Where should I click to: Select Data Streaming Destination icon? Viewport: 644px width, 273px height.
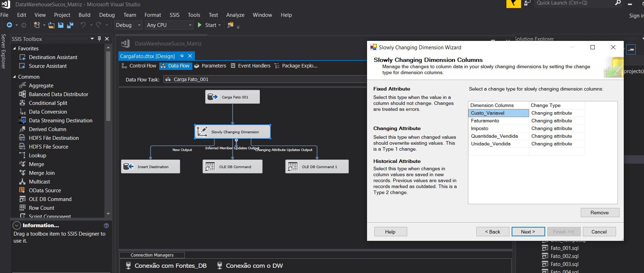click(22, 120)
